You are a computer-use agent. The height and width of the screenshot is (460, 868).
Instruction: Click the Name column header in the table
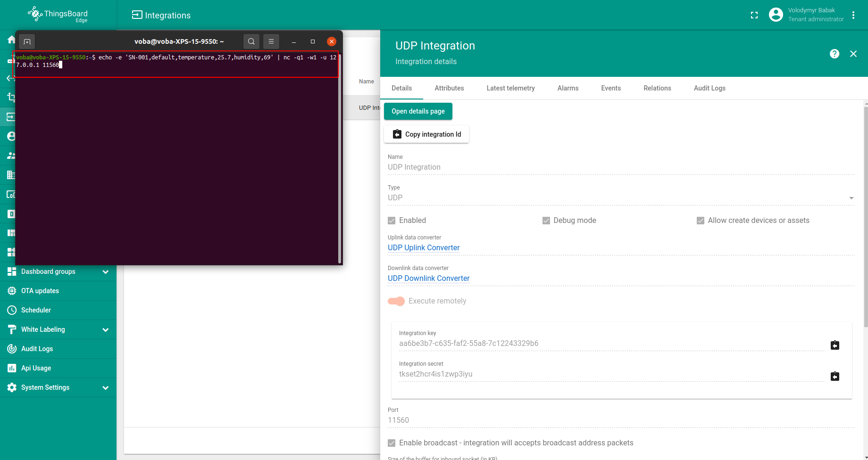[x=367, y=82]
